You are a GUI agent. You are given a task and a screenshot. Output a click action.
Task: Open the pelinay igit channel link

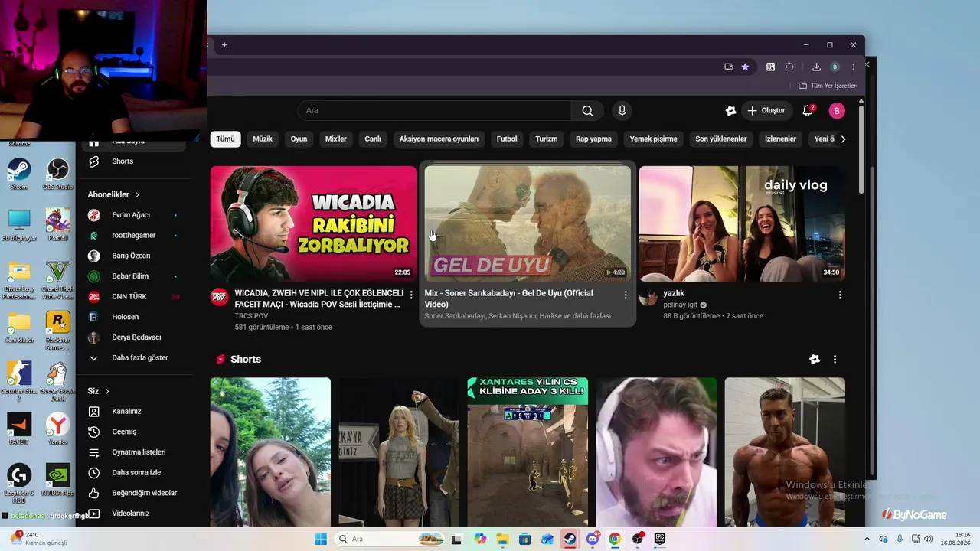pyautogui.click(x=681, y=305)
